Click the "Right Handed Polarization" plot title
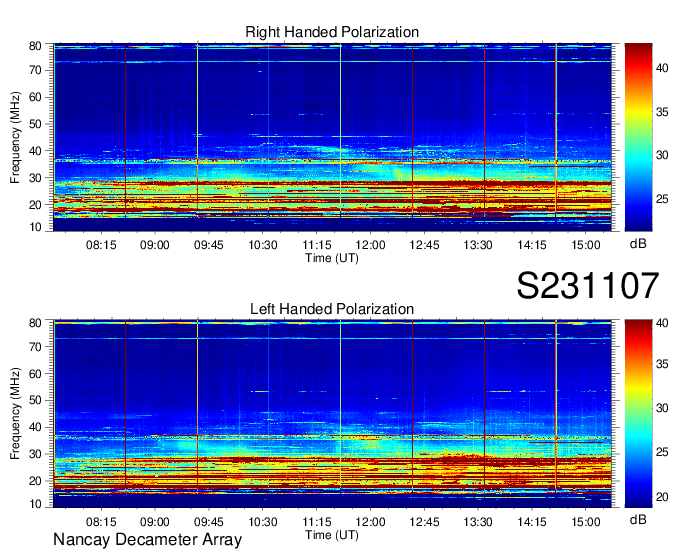680x552 pixels. [x=332, y=32]
